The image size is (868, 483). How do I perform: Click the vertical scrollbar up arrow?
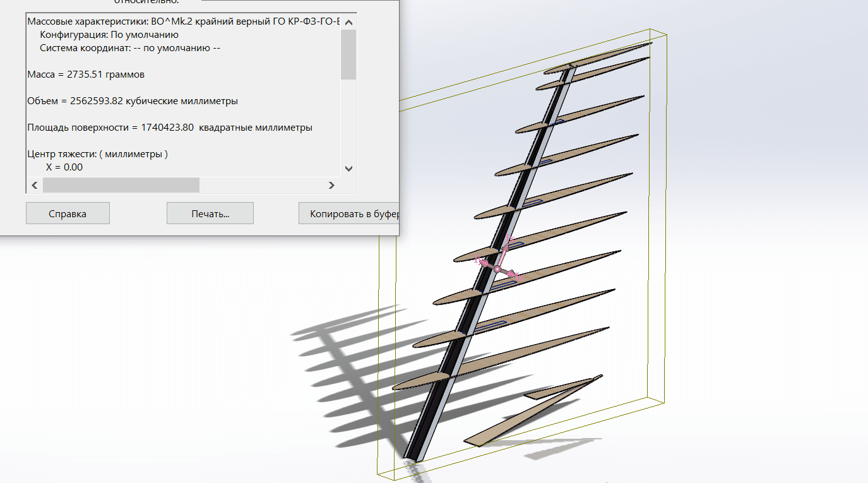[348, 22]
